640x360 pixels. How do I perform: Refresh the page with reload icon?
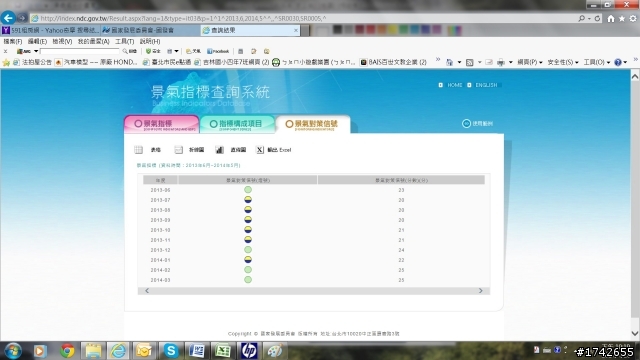(597, 18)
